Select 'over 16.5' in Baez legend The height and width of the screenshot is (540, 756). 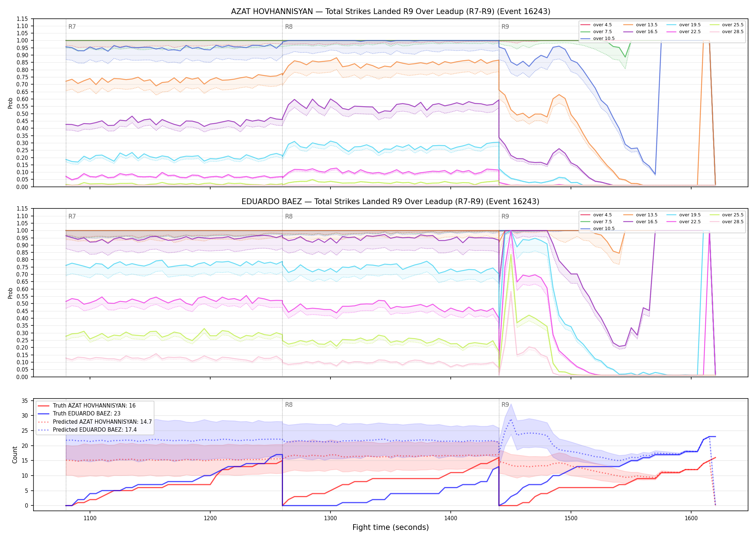640,222
